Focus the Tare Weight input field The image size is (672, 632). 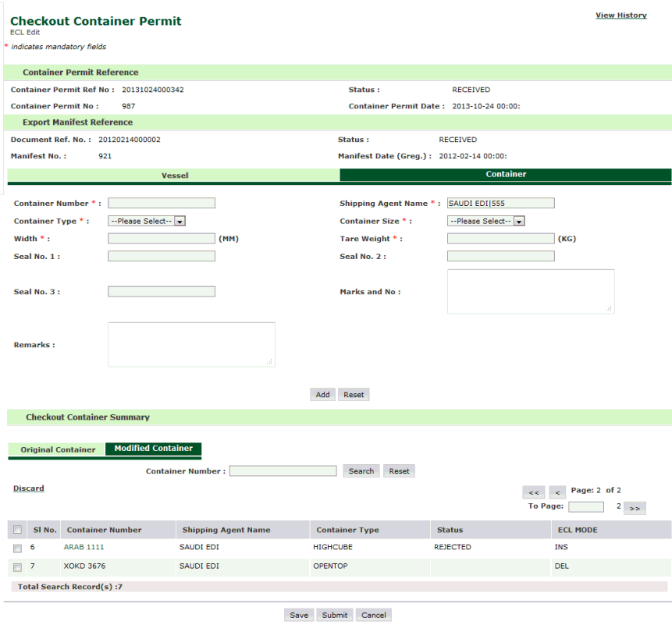pyautogui.click(x=500, y=239)
